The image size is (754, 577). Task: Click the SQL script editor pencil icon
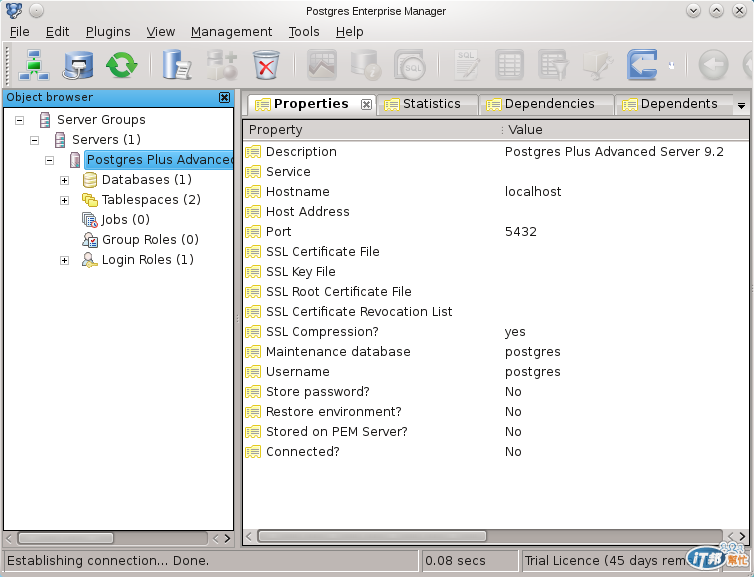pos(465,65)
